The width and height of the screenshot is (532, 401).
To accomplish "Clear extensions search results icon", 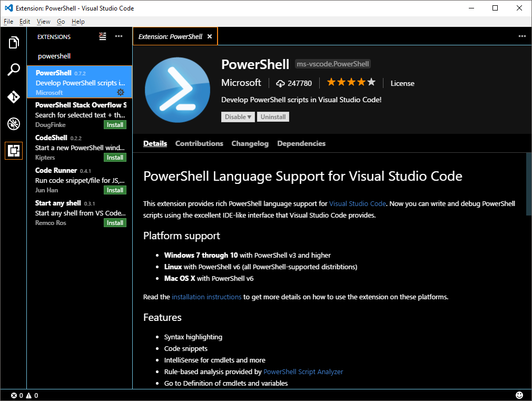I will click(103, 36).
